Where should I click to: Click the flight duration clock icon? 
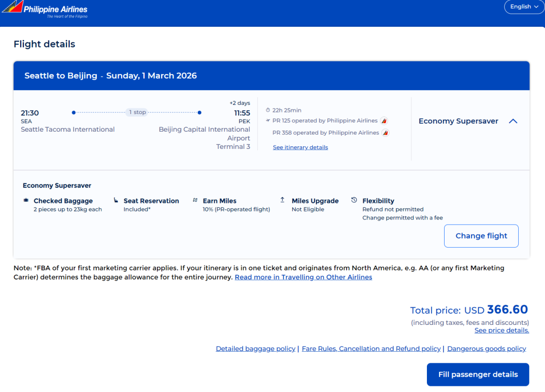pos(268,110)
